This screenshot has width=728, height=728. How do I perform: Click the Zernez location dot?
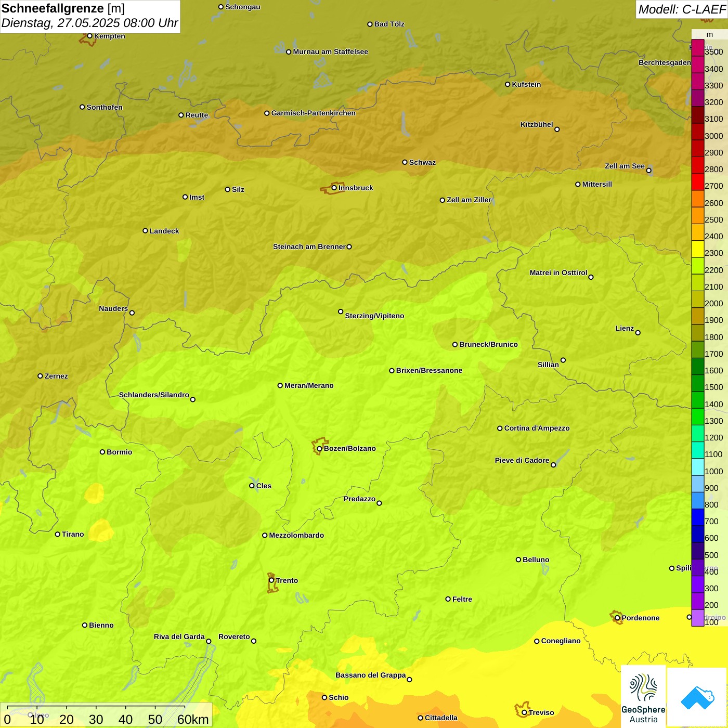[x=40, y=376]
